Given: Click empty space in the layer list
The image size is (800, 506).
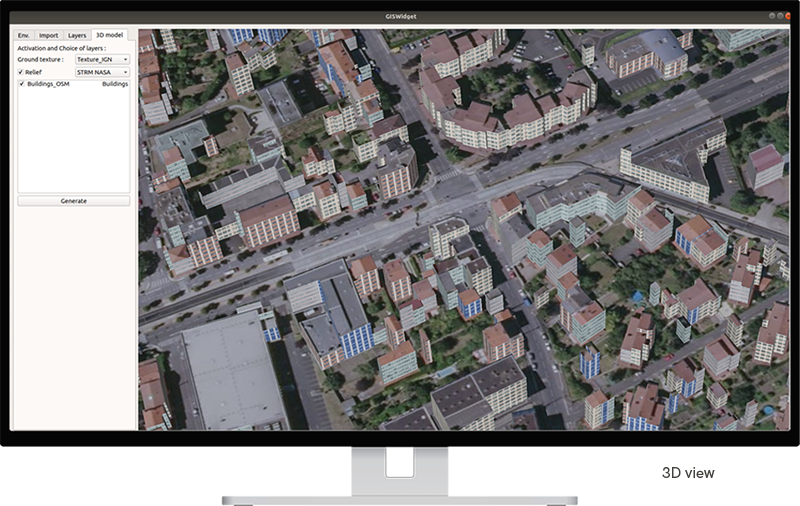Looking at the screenshot, I should click(73, 140).
